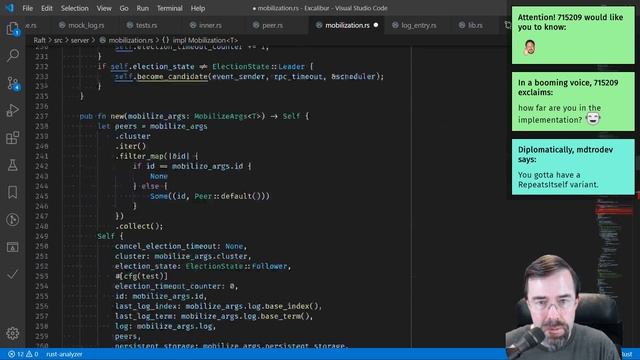Open the Run and Debug view
Image resolution: width=640 pixels, height=360 pixels.
click(13, 110)
